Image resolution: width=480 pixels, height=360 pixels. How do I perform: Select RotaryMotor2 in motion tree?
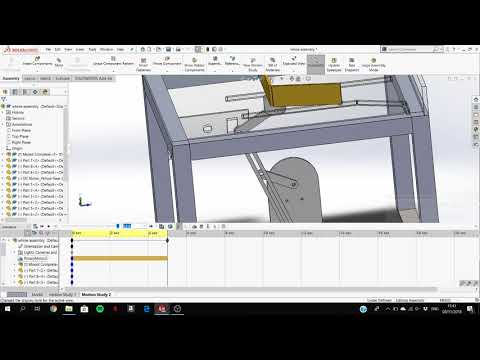35,258
